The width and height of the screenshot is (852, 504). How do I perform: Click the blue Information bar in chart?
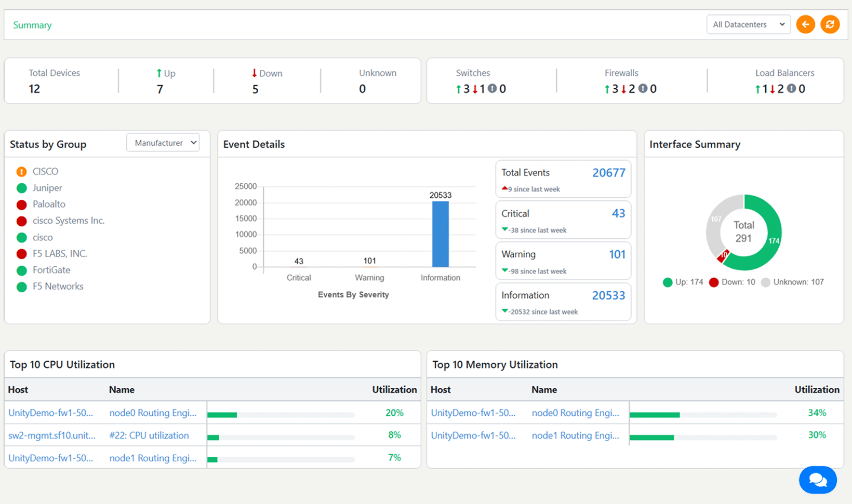pos(441,234)
